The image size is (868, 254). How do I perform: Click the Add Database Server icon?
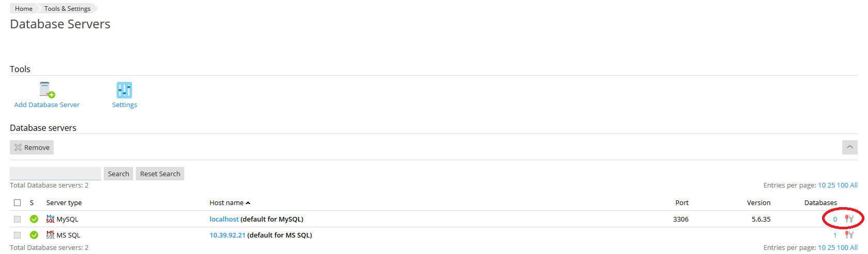47,90
